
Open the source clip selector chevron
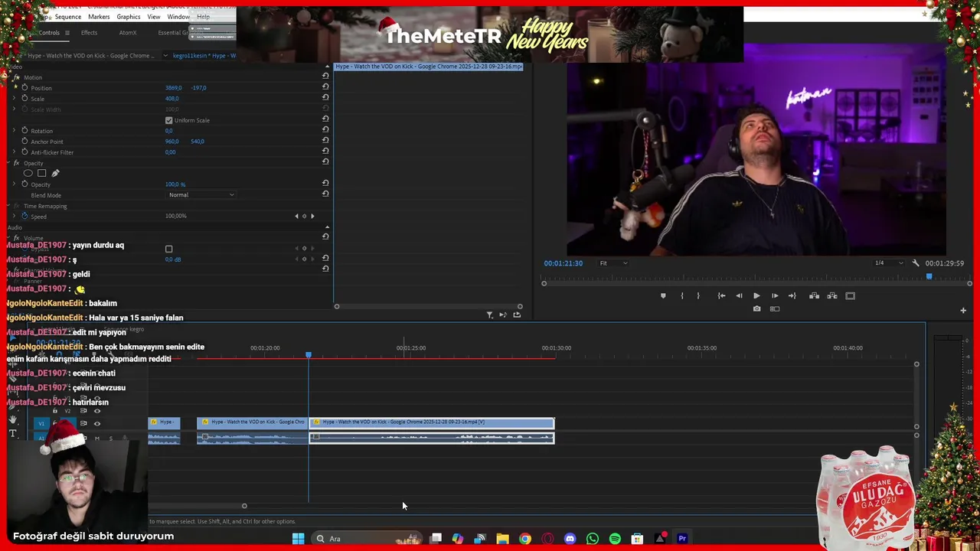[165, 55]
